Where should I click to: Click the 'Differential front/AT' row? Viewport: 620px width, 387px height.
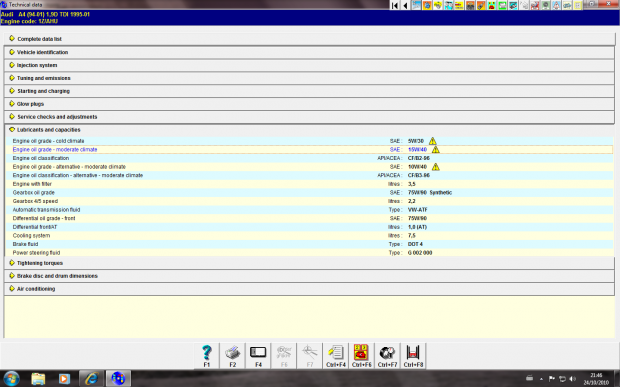(x=310, y=227)
